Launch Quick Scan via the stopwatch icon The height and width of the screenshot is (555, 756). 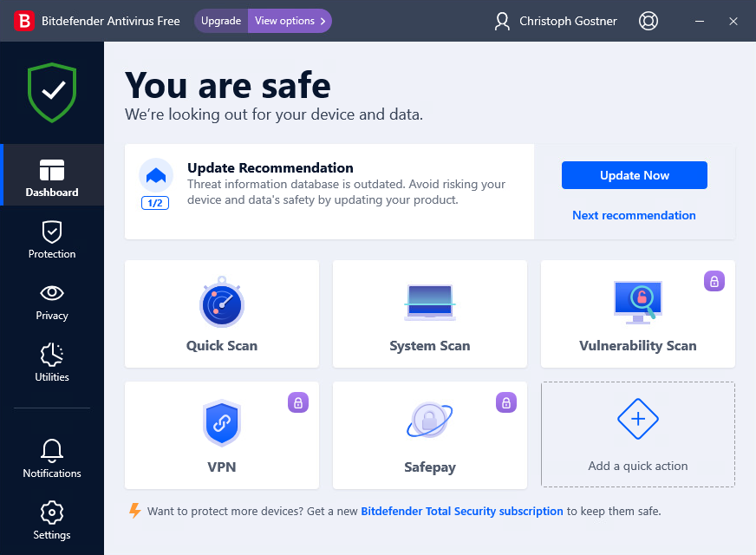point(221,304)
